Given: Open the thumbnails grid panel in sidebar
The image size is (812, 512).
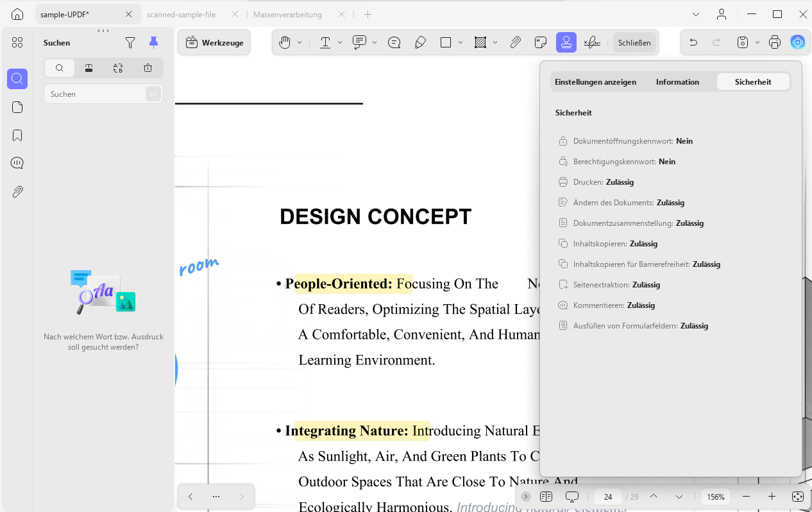Looking at the screenshot, I should click(17, 42).
